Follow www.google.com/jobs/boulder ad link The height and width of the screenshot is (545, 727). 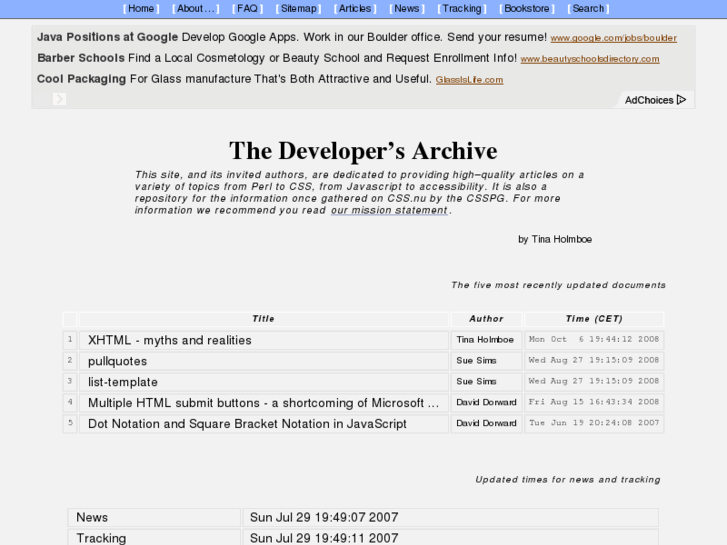pos(613,38)
